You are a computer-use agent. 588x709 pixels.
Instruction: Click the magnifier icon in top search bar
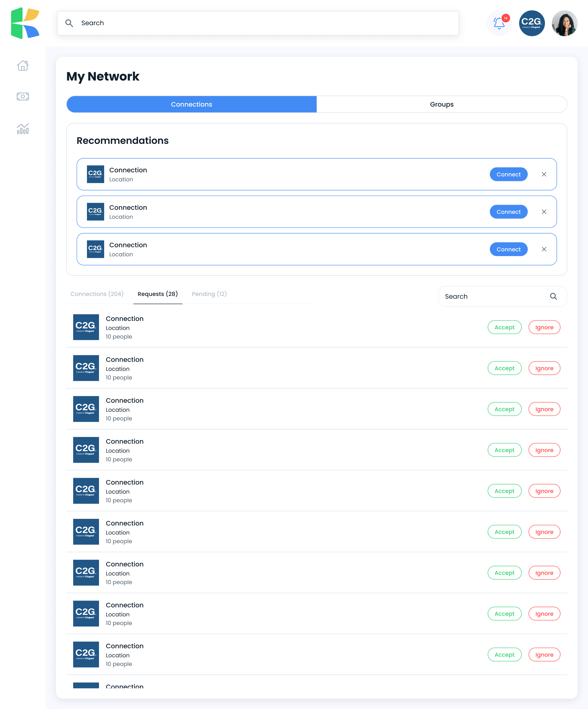pos(69,23)
